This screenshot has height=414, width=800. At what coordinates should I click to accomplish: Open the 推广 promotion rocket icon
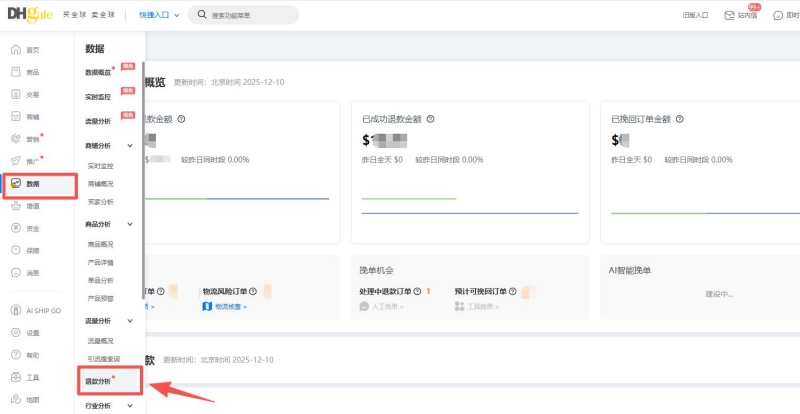point(16,161)
